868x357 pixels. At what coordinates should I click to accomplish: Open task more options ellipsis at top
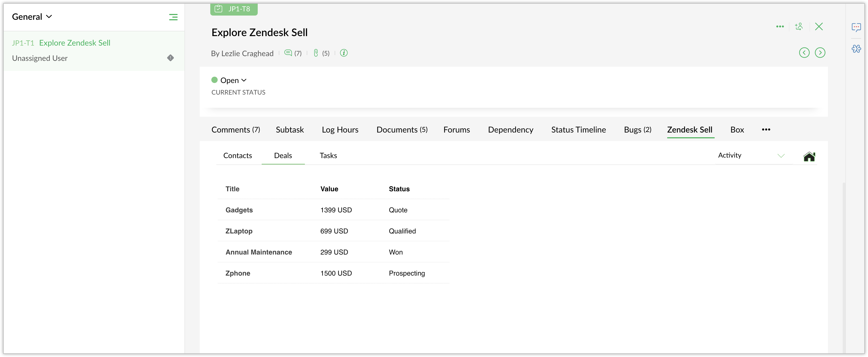780,27
